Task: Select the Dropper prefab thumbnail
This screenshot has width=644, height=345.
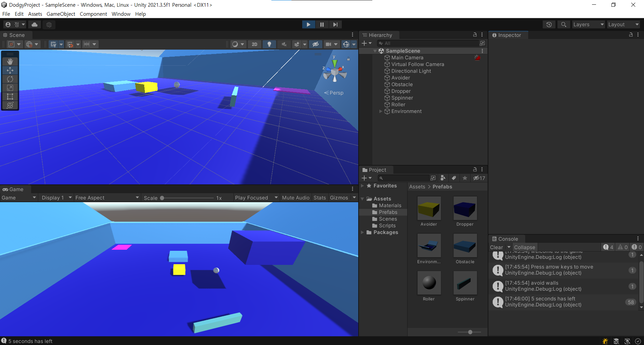Action: coord(465,208)
